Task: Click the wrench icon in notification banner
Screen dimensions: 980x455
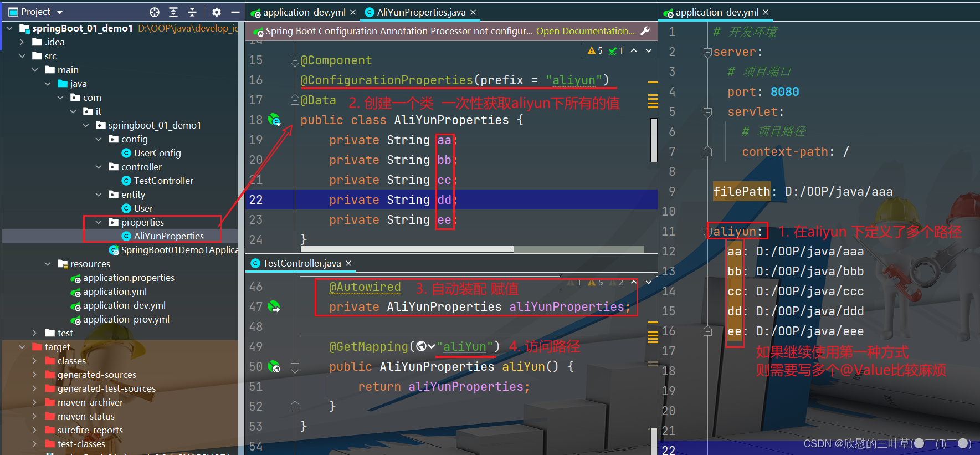Action: click(645, 31)
